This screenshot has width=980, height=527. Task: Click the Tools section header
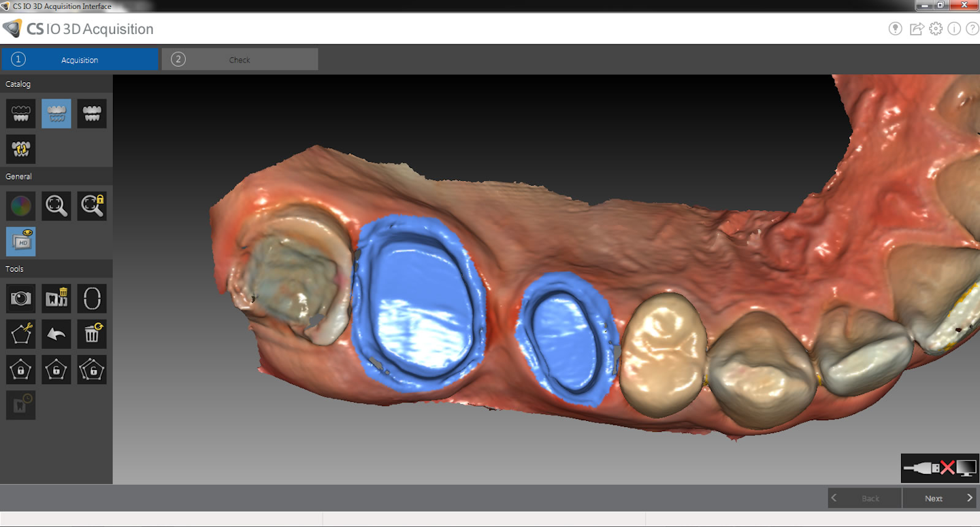[x=56, y=269]
